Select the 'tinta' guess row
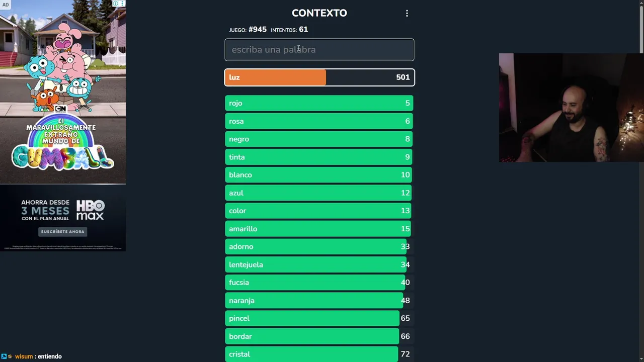Screen dimensions: 644x362 319,157
